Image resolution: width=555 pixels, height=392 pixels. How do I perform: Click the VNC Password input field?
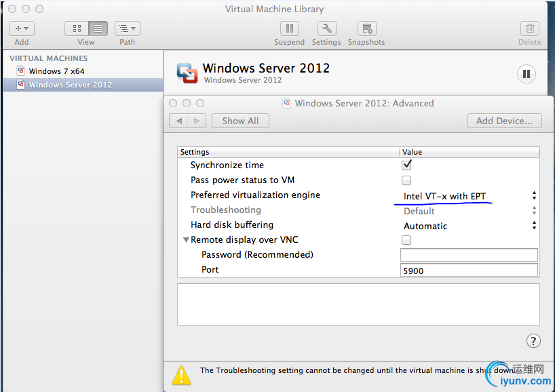469,255
